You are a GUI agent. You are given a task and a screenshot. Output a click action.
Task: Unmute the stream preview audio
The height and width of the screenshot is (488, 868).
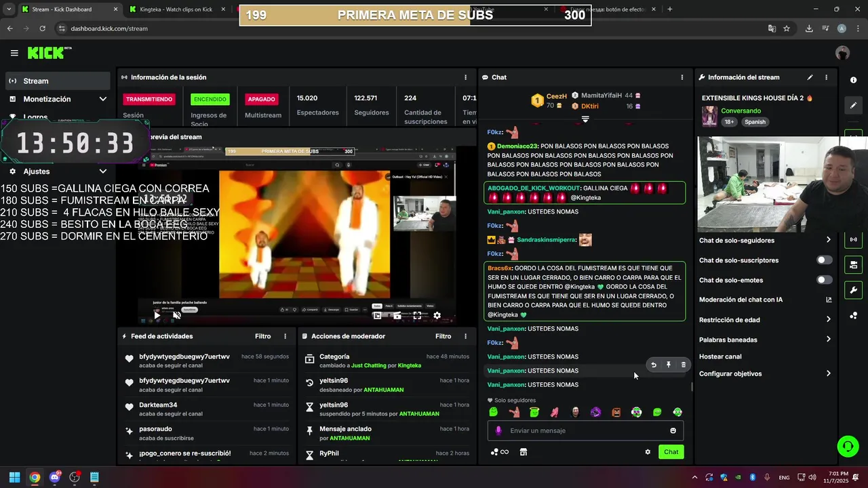pos(177,315)
